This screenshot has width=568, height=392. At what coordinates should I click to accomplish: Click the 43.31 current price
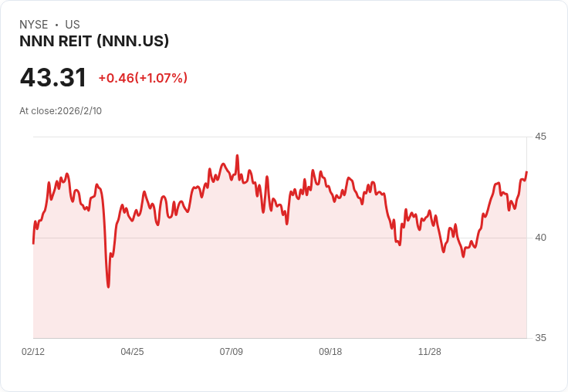coord(53,77)
